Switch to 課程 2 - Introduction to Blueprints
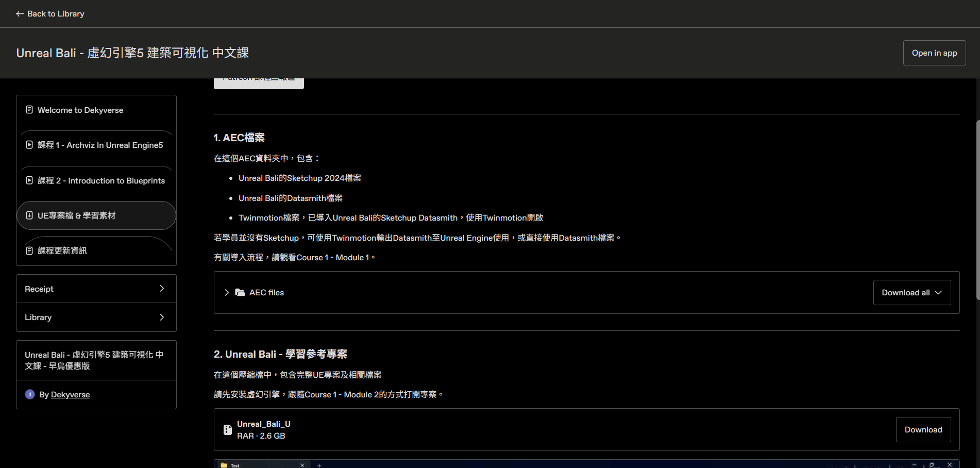The height and width of the screenshot is (468, 980). coord(96,181)
